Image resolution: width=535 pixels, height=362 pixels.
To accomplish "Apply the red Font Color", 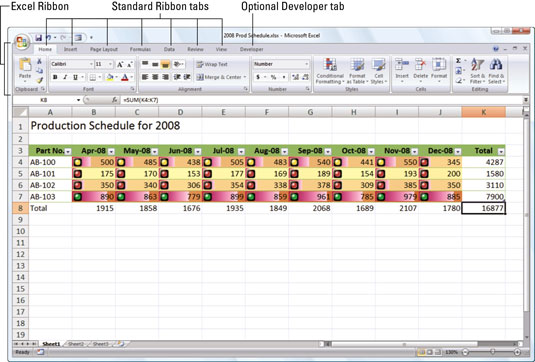I will pos(125,77).
